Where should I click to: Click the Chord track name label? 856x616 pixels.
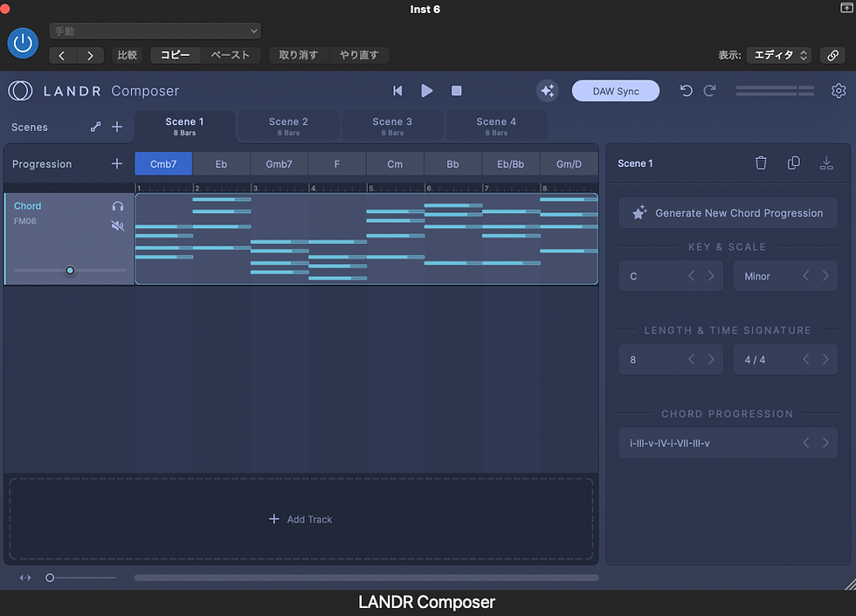click(27, 206)
